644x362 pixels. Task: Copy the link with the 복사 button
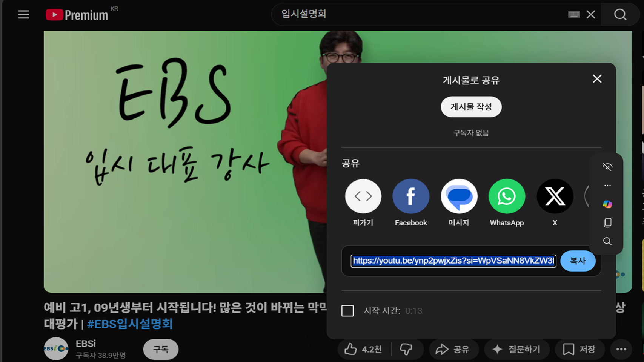[x=578, y=261]
